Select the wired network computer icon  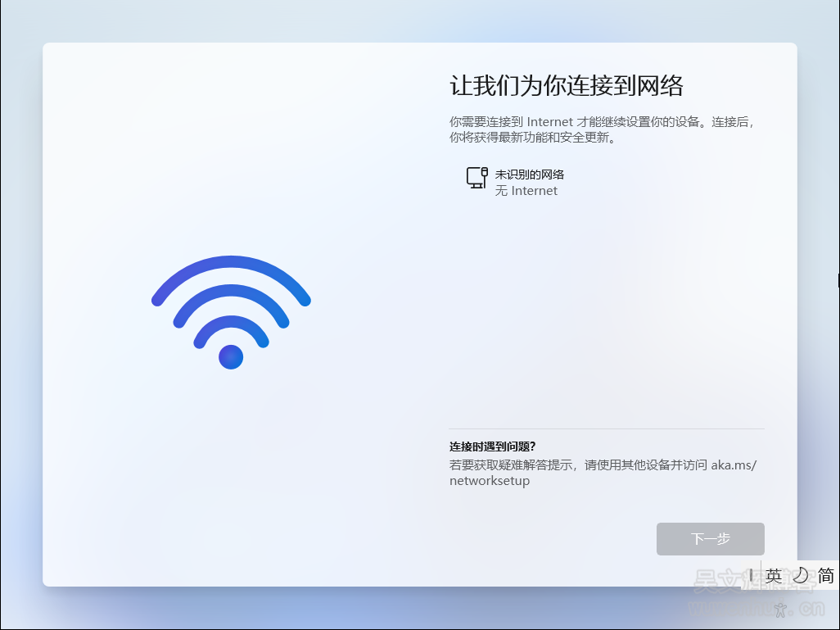click(x=476, y=178)
